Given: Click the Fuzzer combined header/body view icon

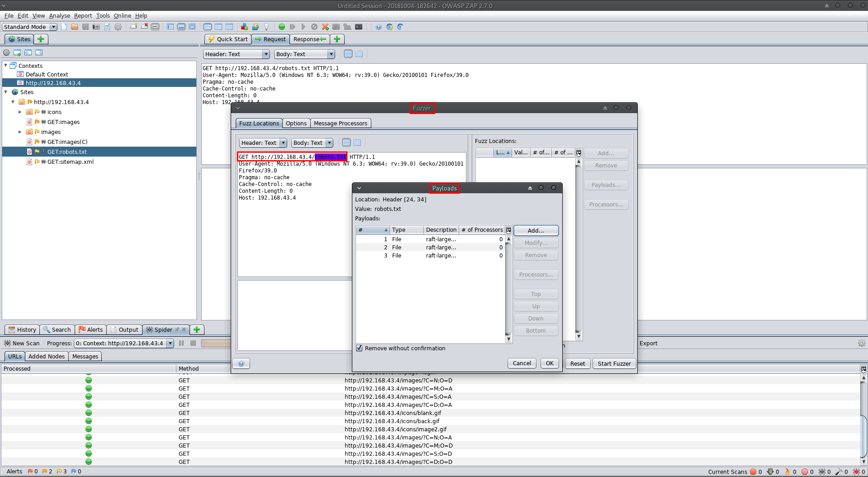Looking at the screenshot, I should tap(346, 143).
